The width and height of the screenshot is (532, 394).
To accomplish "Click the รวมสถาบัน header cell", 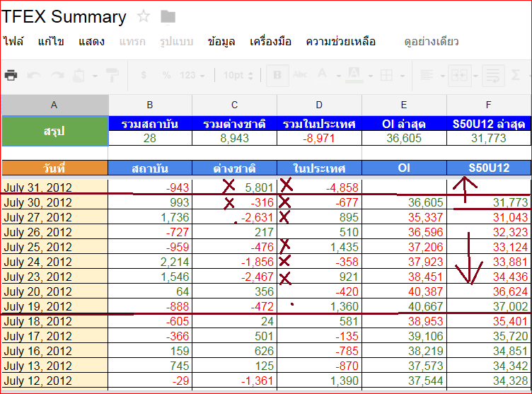I will (x=150, y=124).
